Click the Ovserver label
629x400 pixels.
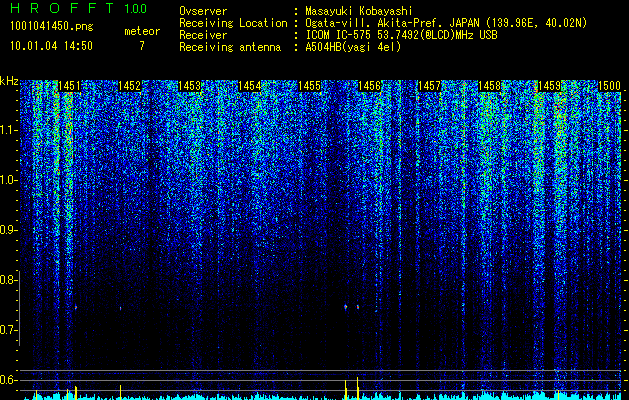pos(203,12)
